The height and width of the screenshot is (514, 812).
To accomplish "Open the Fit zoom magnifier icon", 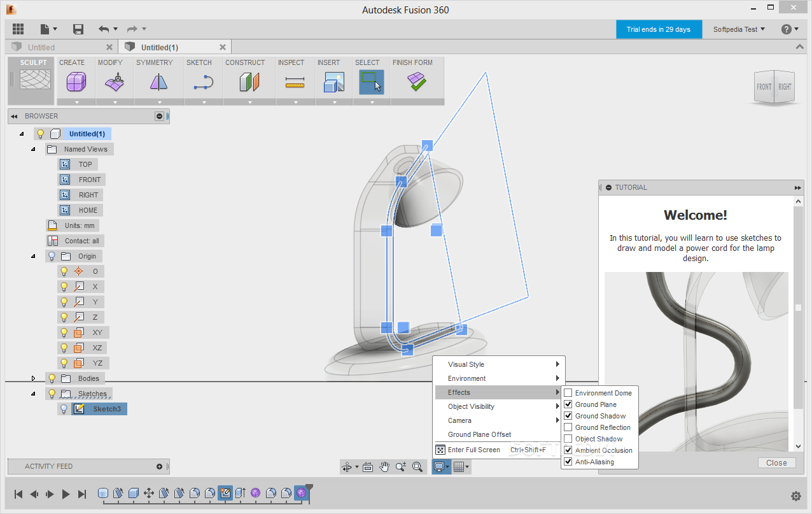I will pyautogui.click(x=417, y=467).
